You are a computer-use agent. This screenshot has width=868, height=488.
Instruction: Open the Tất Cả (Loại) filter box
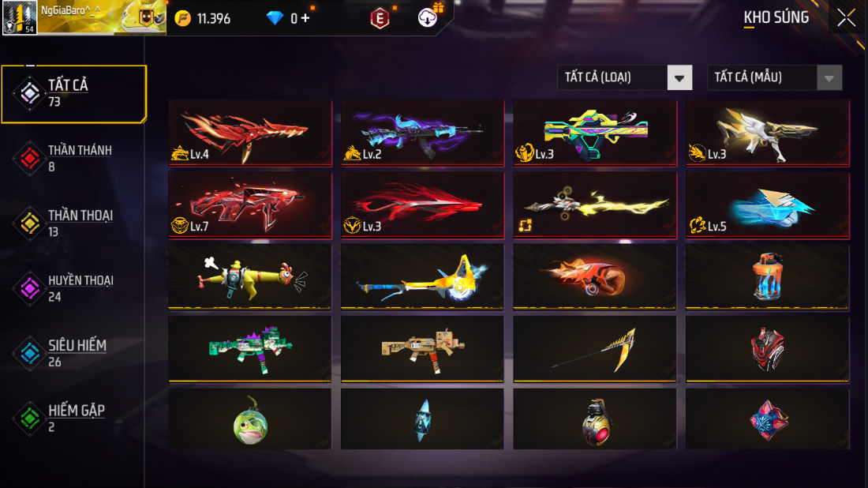coord(625,77)
